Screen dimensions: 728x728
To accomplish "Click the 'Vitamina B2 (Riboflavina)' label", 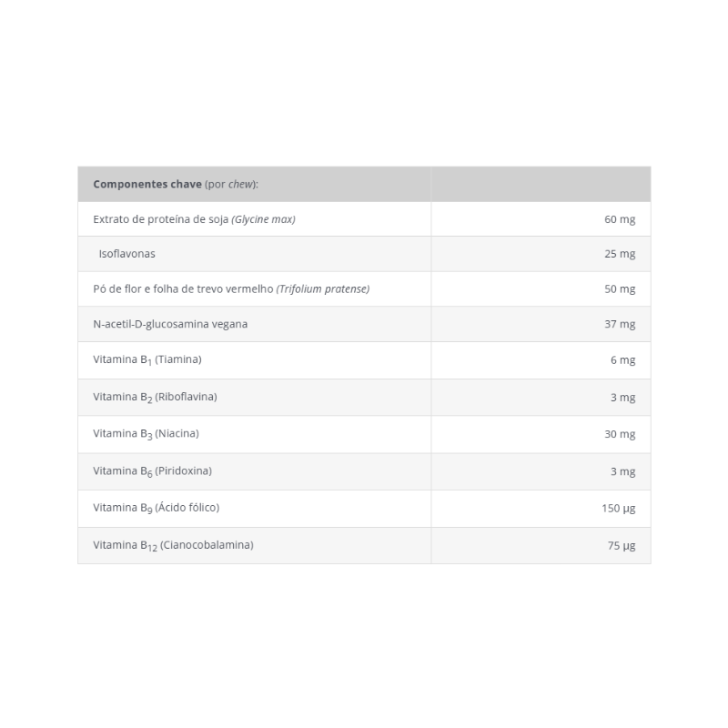I will (155, 397).
